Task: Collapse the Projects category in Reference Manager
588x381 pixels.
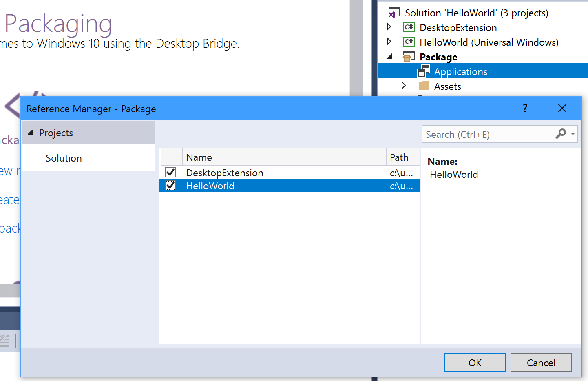Action: click(x=30, y=133)
